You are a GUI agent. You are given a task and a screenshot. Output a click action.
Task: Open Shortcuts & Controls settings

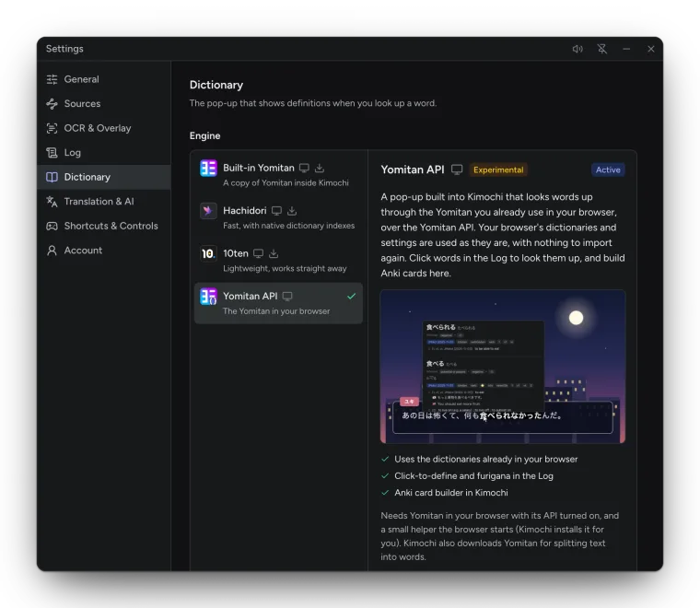pos(103,226)
